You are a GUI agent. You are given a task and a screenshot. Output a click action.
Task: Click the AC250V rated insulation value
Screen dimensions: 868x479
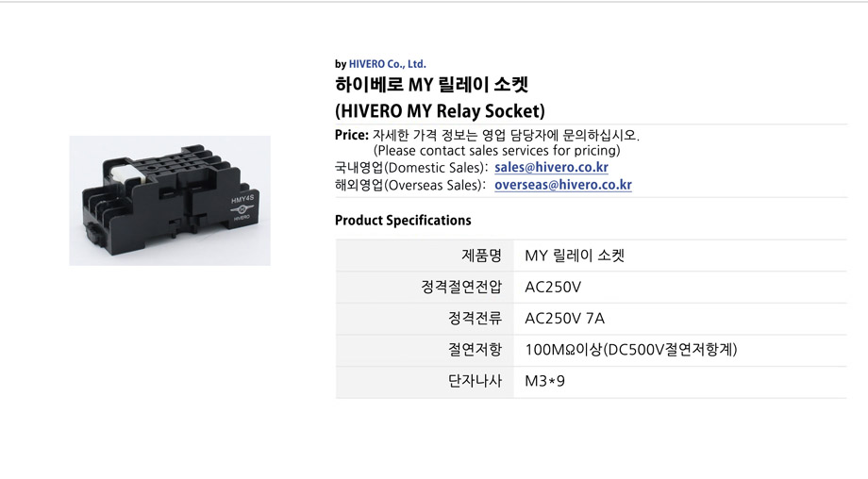pyautogui.click(x=553, y=287)
